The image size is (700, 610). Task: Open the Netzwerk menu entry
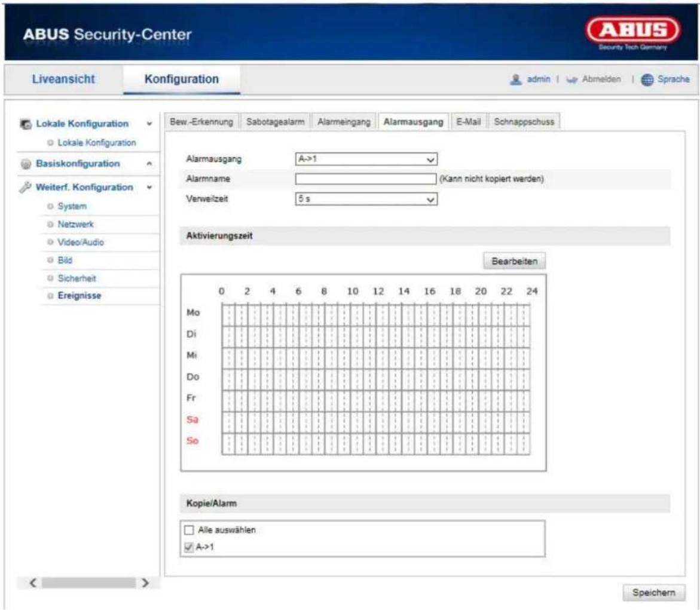pyautogui.click(x=75, y=224)
